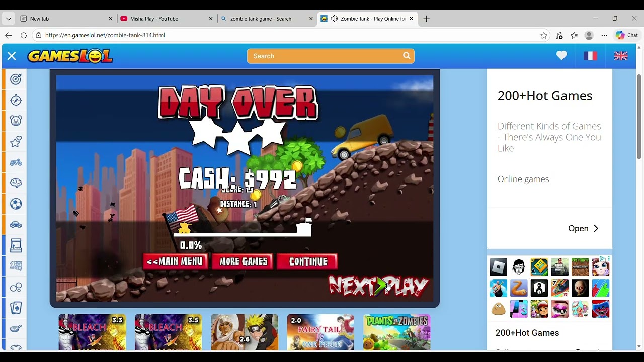The height and width of the screenshot is (362, 644).
Task: Mute the tab audio speaker icon
Action: pos(334,19)
